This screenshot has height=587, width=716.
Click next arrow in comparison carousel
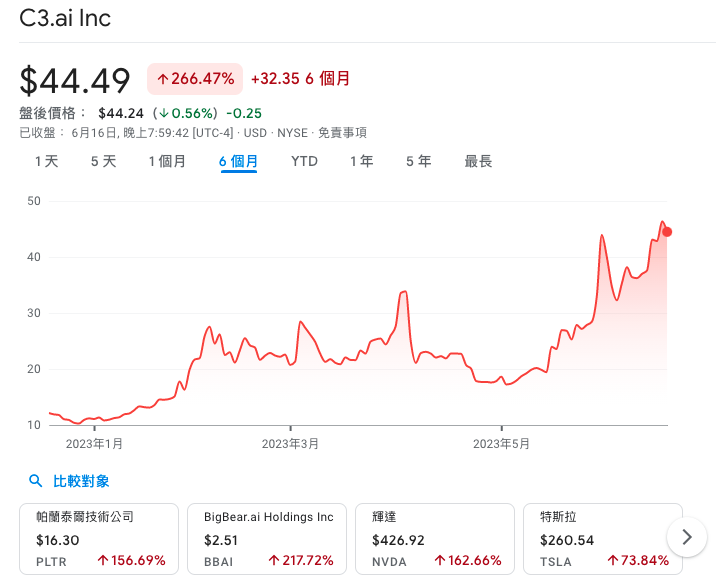coord(687,537)
